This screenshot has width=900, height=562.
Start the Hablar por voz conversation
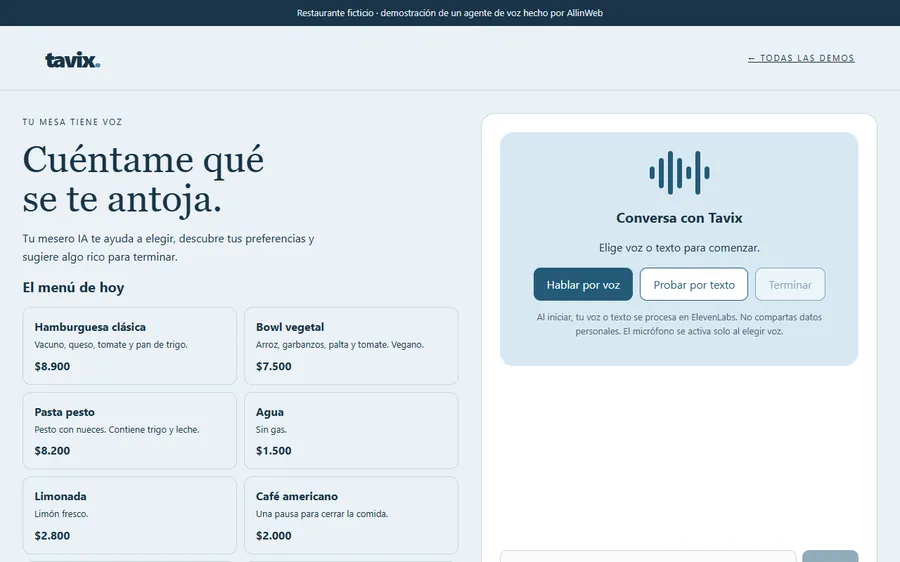(x=583, y=284)
